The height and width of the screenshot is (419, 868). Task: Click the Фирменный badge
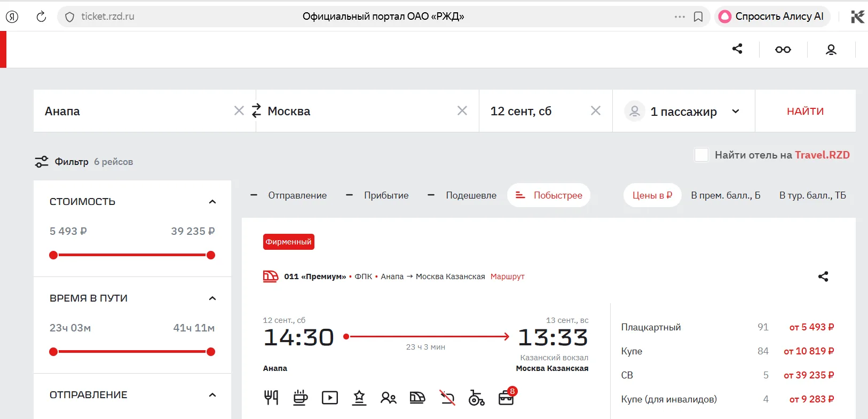coord(288,242)
